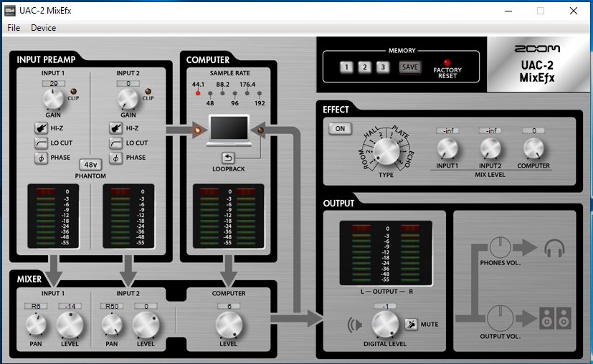593x364 pixels.
Task: Click the effect COMPUTER mix level knob
Action: click(533, 148)
